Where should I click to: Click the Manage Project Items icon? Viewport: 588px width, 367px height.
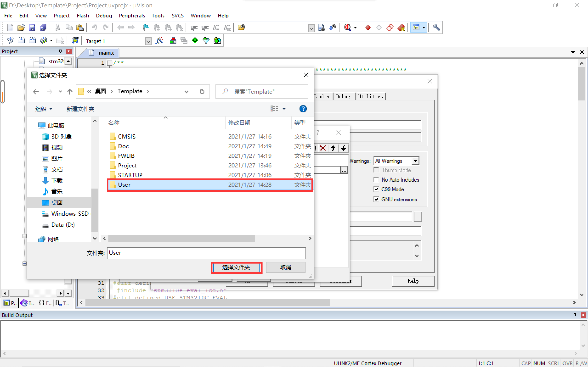point(173,41)
